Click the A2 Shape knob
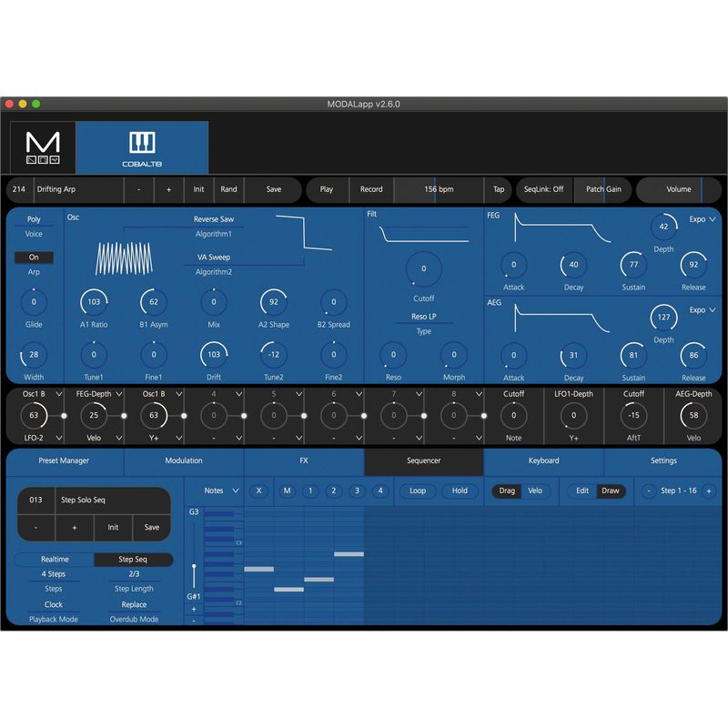The width and height of the screenshot is (728, 728). [x=274, y=302]
